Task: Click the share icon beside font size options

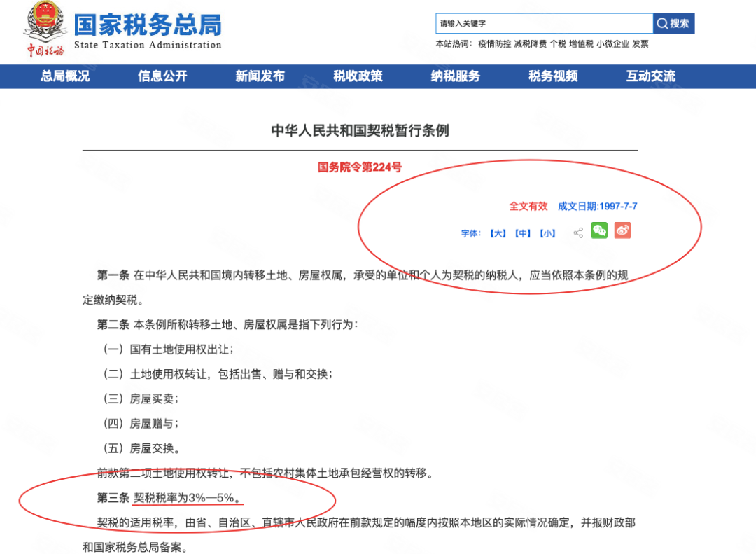Action: [x=578, y=233]
